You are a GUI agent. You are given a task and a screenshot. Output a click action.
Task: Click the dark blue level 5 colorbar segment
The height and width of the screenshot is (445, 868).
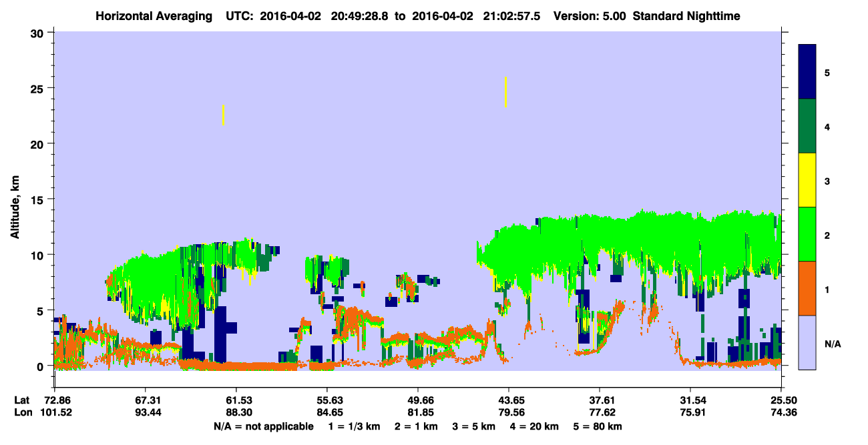tap(807, 71)
